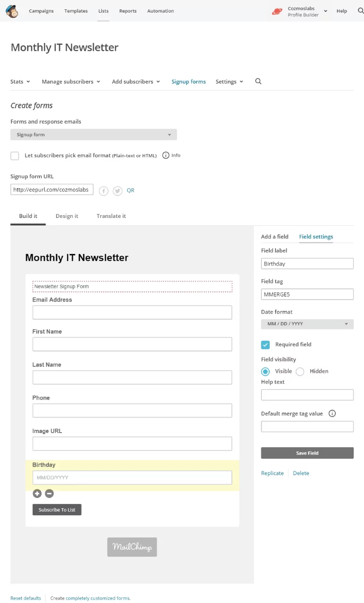Expand the Manage subscribers menu
This screenshot has width=364, height=603.
[71, 81]
